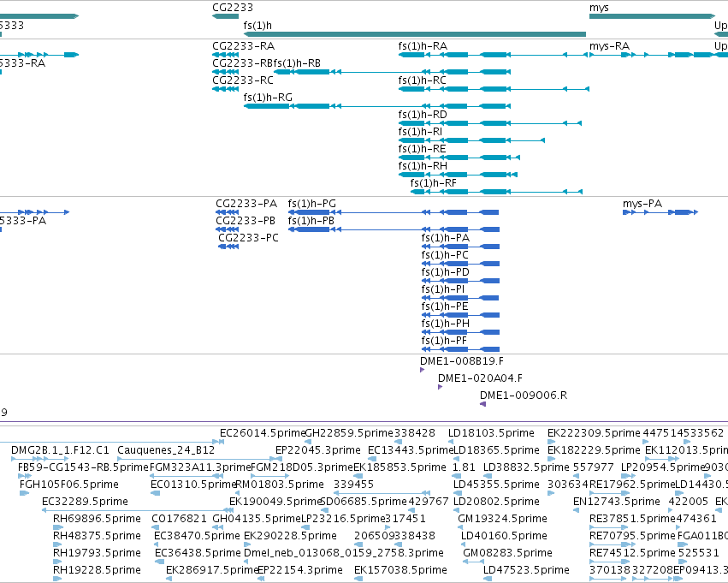Select the CG2233-RC transcript label
Image resolution: width=728 pixels, height=583 pixels.
coord(243,80)
